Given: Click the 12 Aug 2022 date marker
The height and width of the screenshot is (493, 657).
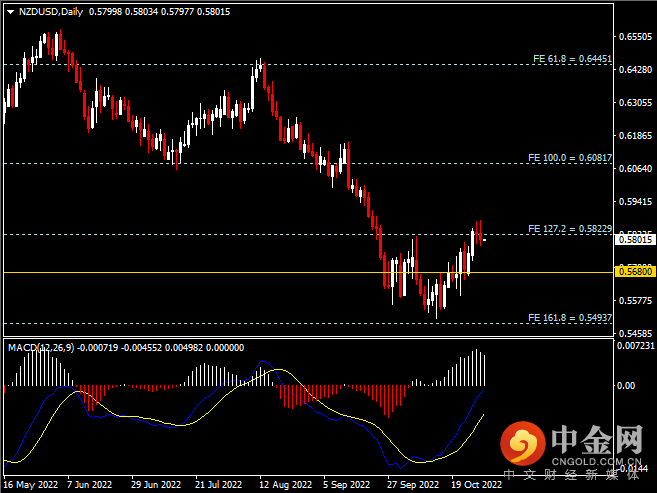Looking at the screenshot, I should 285,485.
